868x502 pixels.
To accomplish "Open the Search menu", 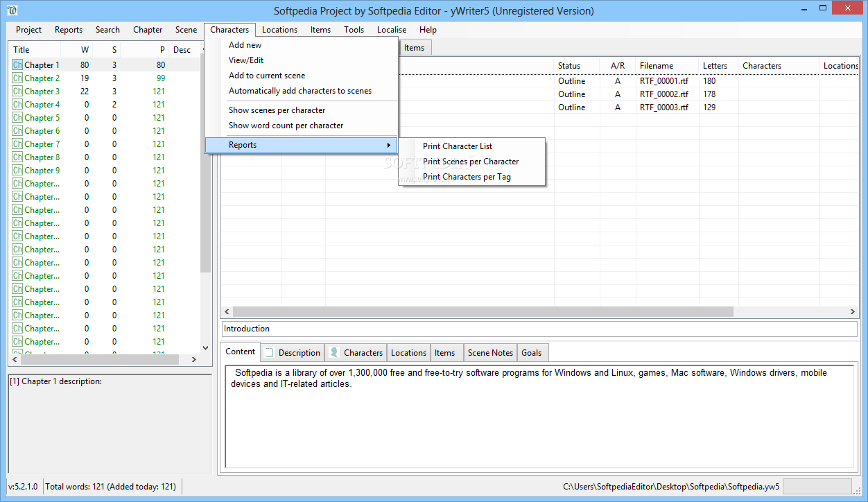I will (x=107, y=30).
